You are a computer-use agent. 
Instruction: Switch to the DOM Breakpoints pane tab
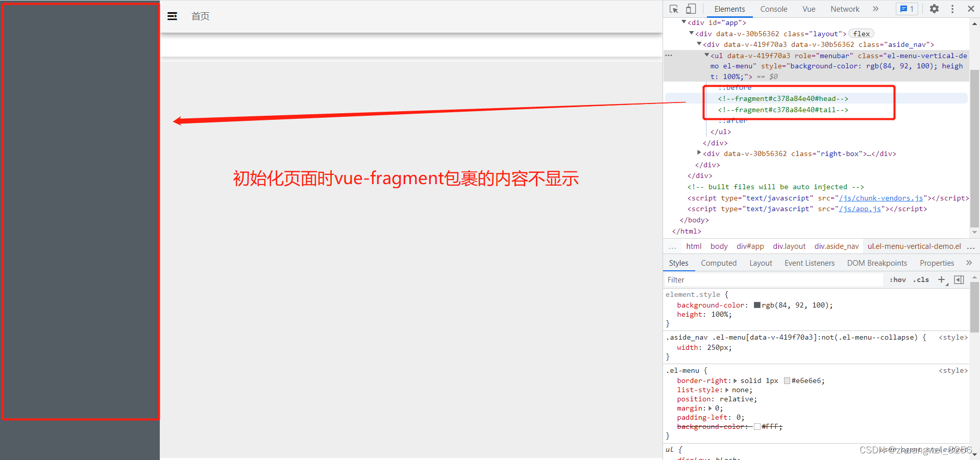coord(877,263)
